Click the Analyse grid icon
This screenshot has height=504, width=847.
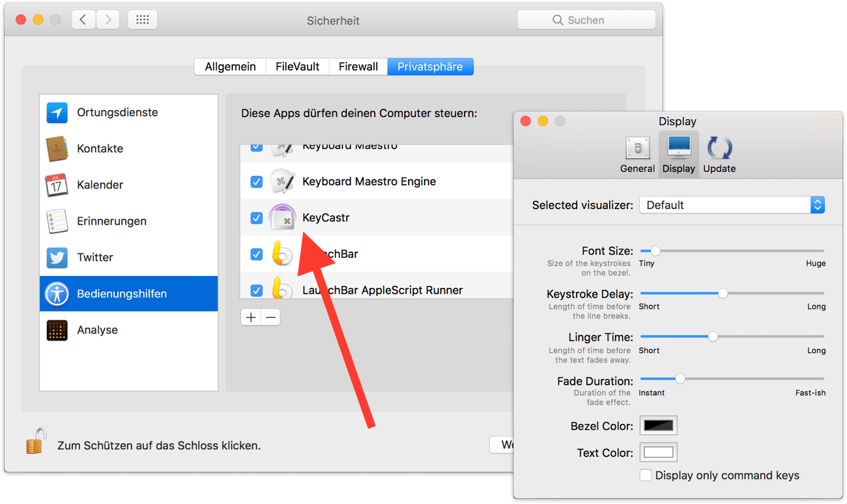pyautogui.click(x=57, y=330)
